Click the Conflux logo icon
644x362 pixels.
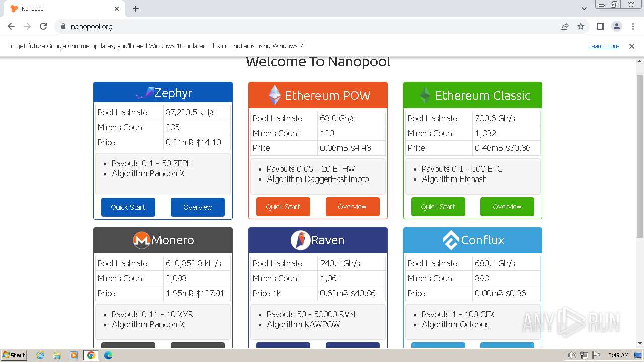[x=451, y=240]
